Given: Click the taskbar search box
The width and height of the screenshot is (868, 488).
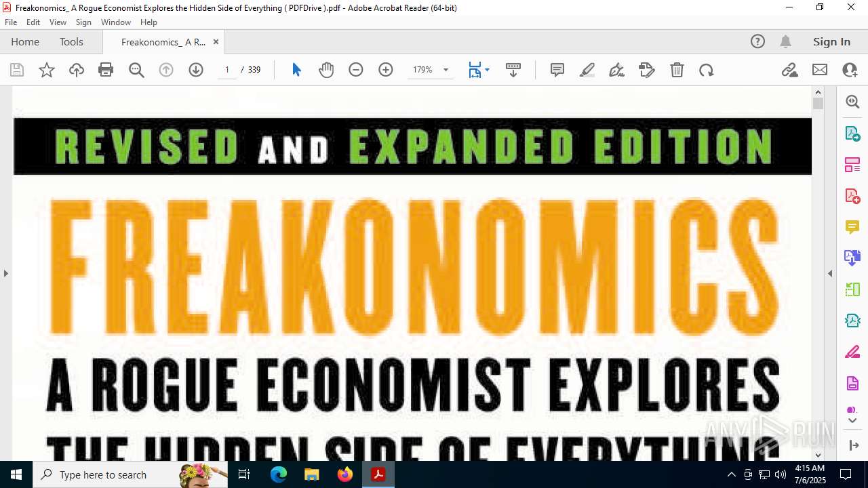Looking at the screenshot, I should 130,474.
